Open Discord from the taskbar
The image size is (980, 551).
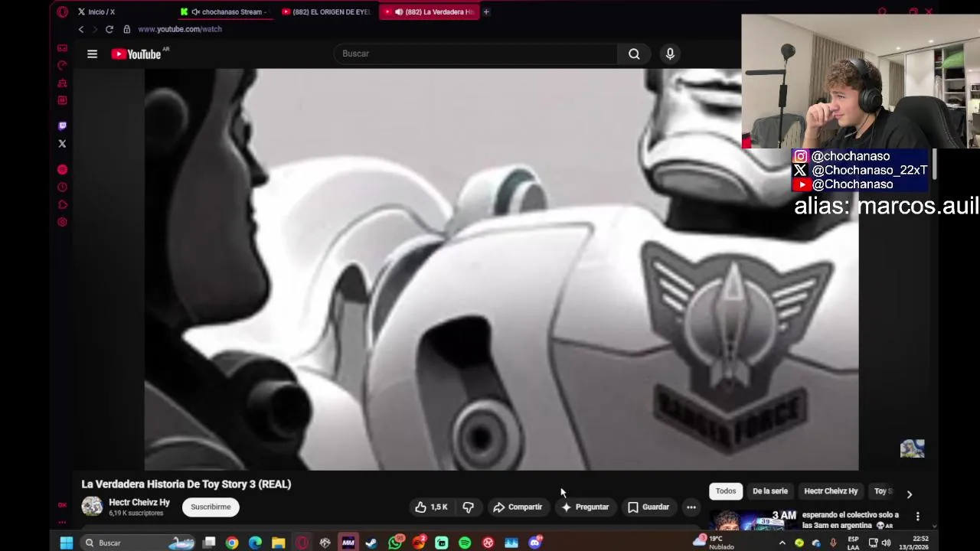coord(535,543)
